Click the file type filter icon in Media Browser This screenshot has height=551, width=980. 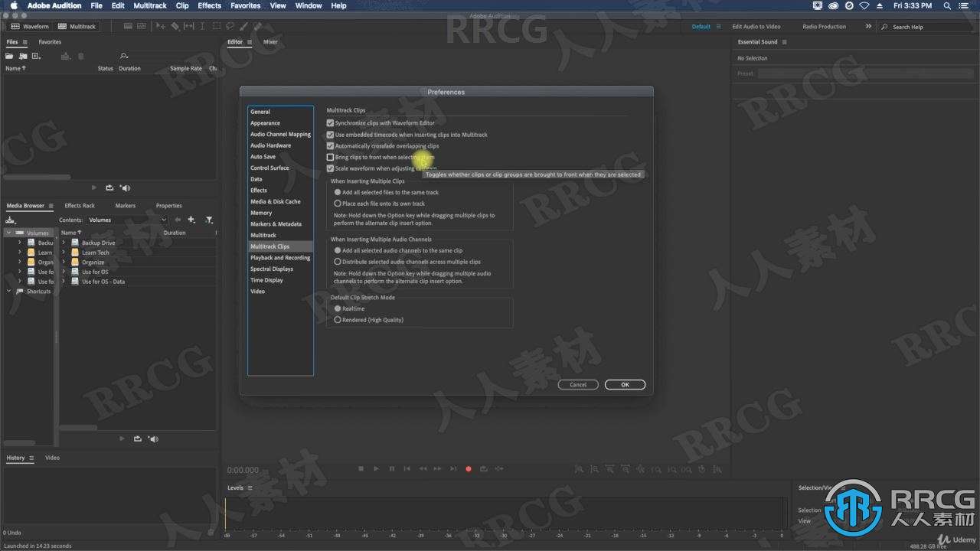tap(209, 220)
